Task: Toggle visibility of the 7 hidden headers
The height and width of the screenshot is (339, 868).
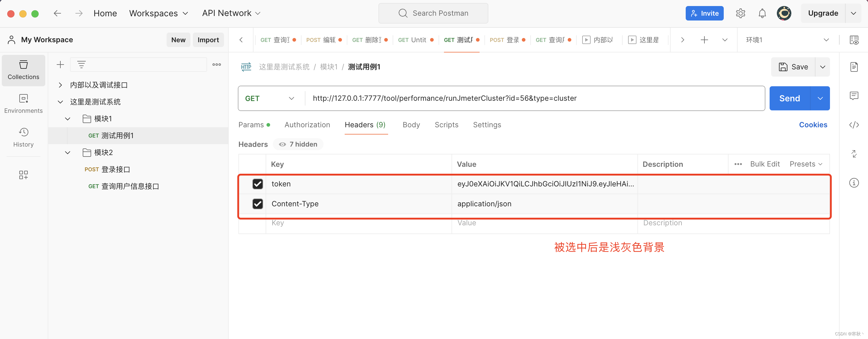Action: point(298,144)
